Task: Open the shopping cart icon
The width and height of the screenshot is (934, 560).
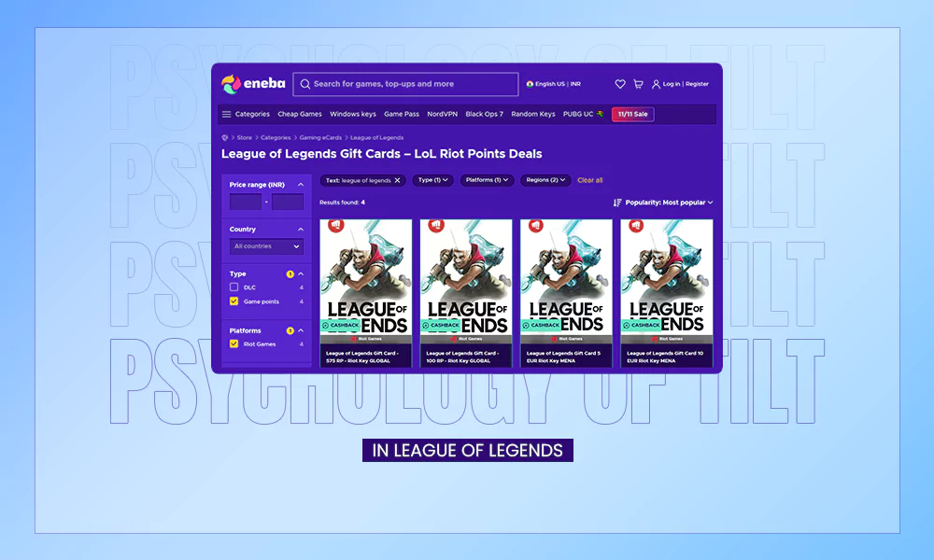Action: tap(639, 84)
